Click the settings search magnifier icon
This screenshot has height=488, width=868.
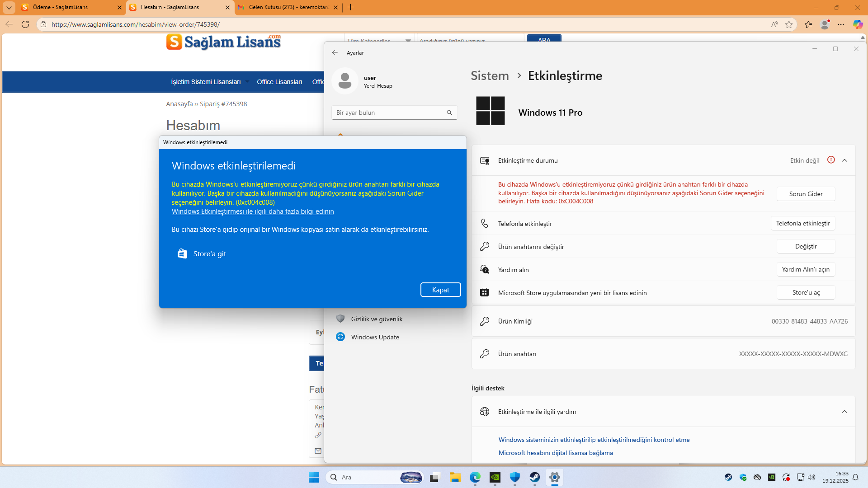pos(449,113)
